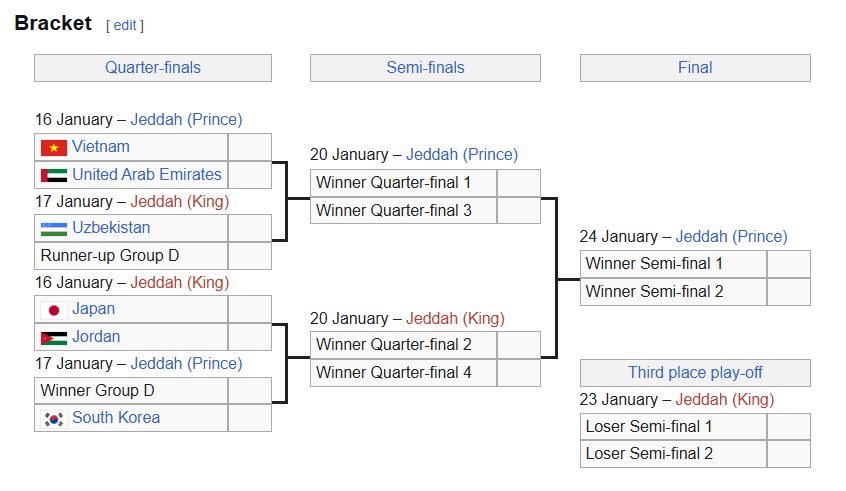Viewport: 846px width, 491px height.
Task: Open the Quarter-finals header link
Action: tap(152, 68)
